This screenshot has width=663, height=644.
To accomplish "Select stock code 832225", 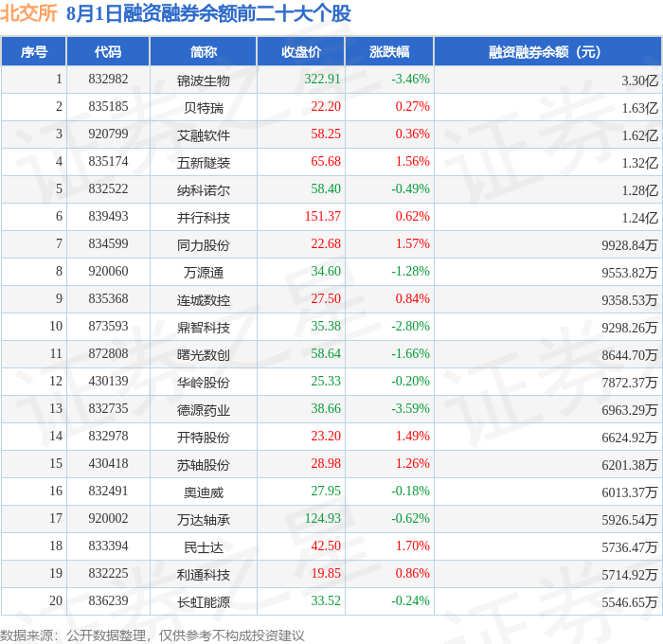I will pyautogui.click(x=108, y=574).
